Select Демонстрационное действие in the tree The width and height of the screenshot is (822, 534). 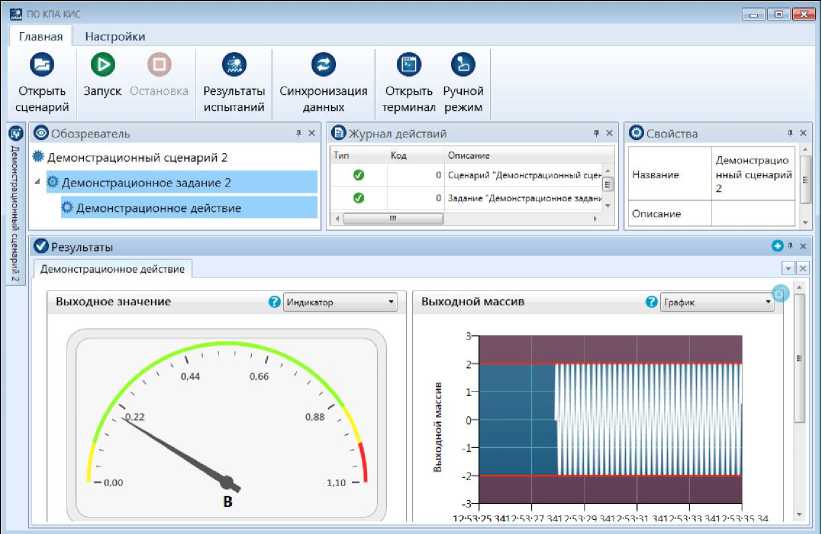158,208
